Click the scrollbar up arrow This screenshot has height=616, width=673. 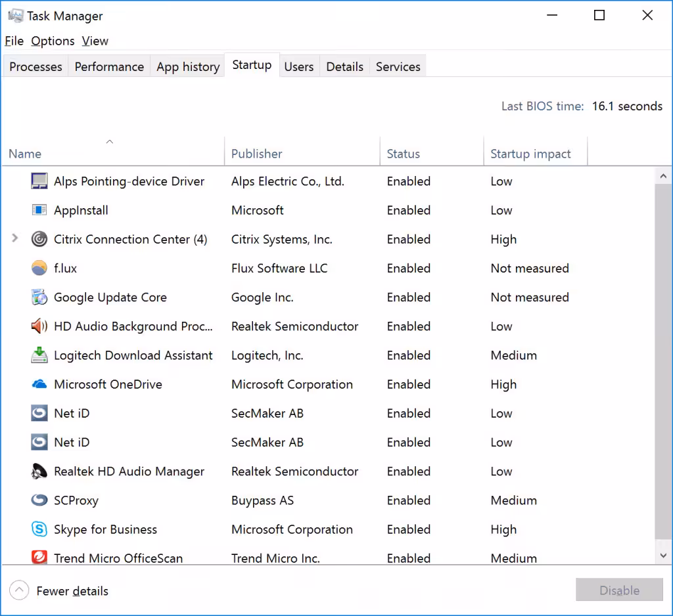(663, 176)
